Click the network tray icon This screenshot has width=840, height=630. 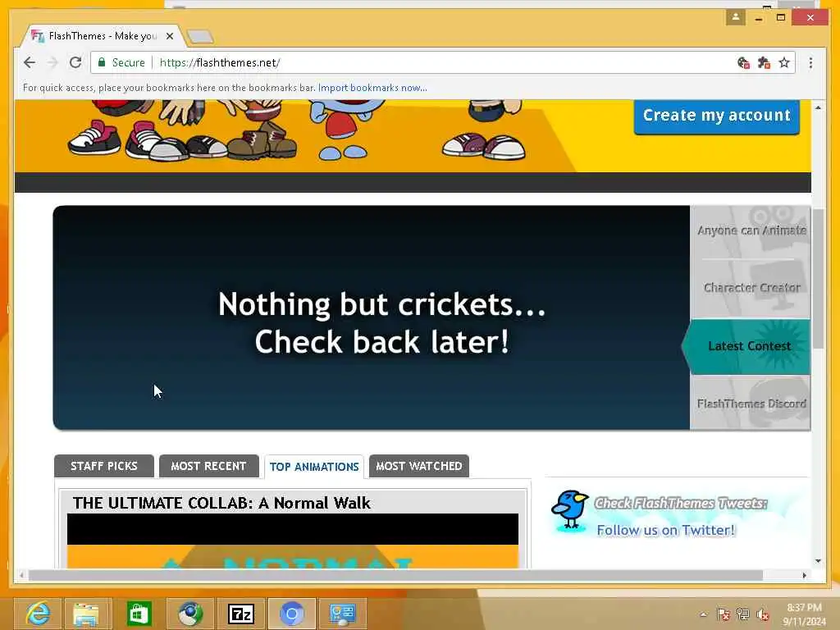pyautogui.click(x=743, y=615)
